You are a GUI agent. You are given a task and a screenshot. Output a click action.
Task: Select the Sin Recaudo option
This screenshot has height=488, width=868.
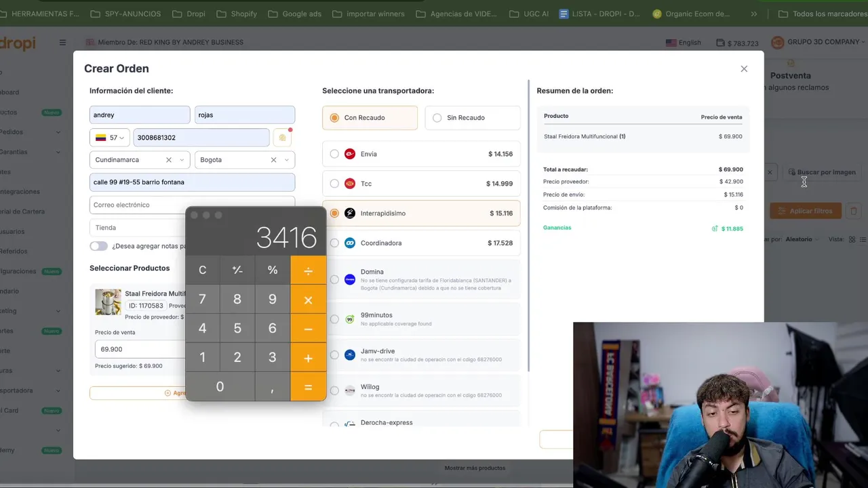pyautogui.click(x=473, y=118)
